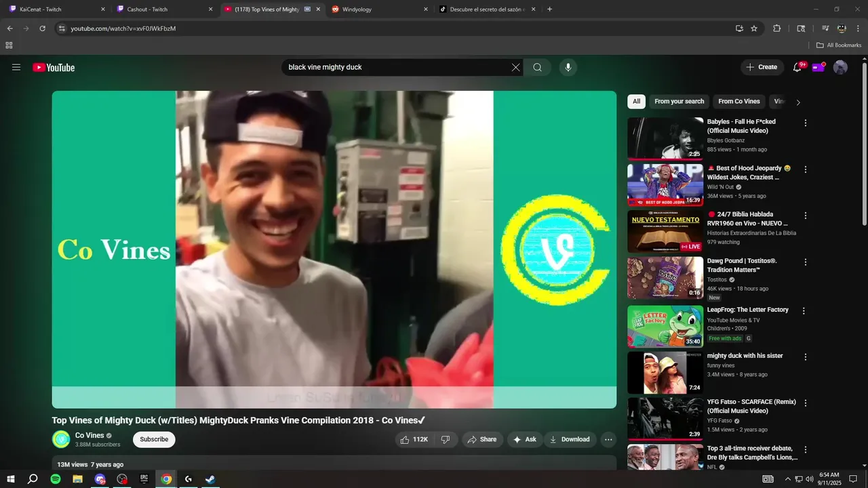The image size is (868, 488).
Task: Expand the video description box
Action: 334,463
